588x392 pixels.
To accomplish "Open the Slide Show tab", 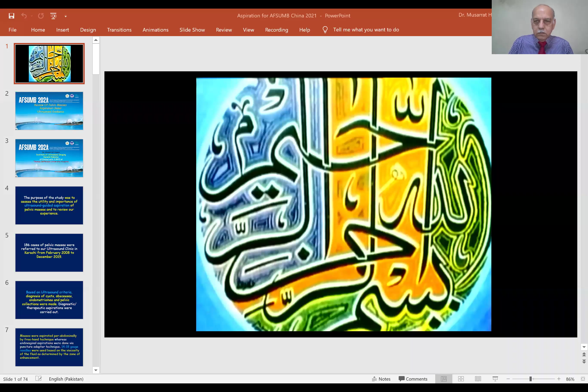I will 192,30.
